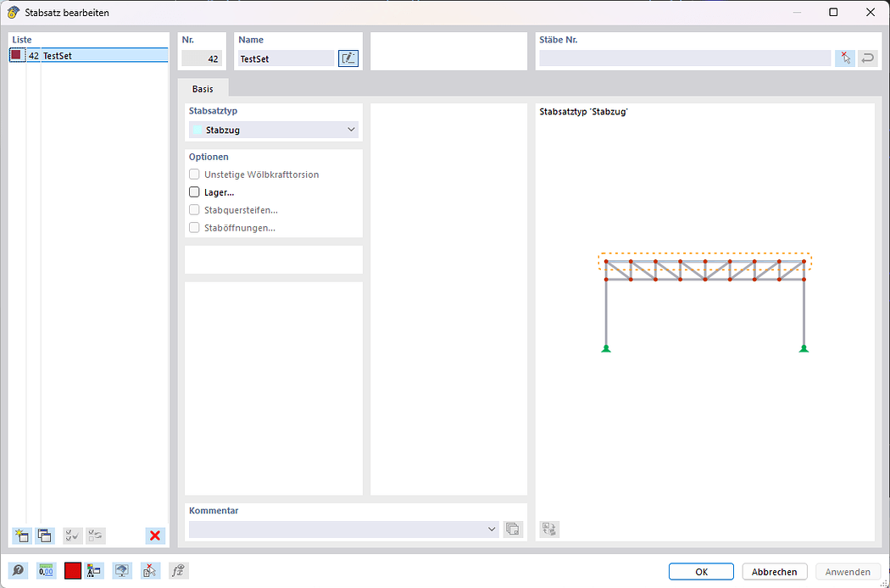Screen dimensions: 890x588
Task: Open the rename editor beside the Name field
Action: (x=348, y=58)
